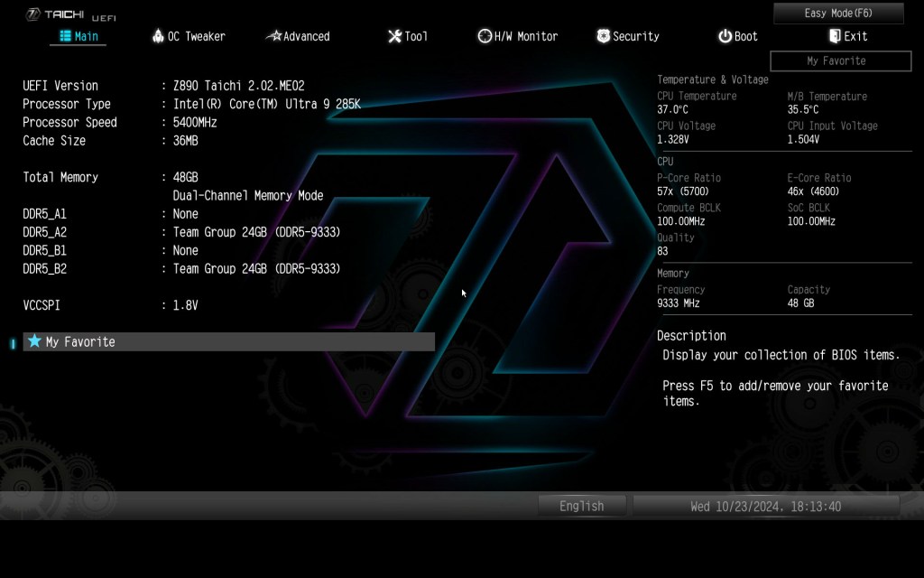
Task: Open the Main tab
Action: tap(79, 36)
